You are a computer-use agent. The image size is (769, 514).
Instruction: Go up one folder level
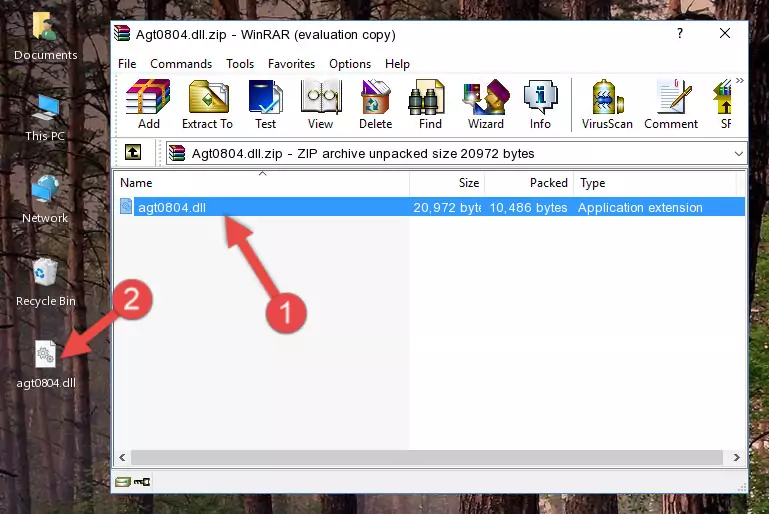click(133, 153)
